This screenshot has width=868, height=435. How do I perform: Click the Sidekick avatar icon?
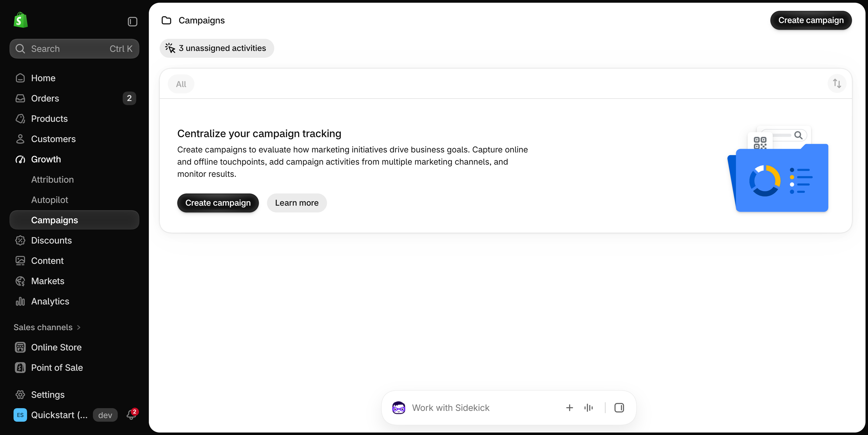coord(399,408)
